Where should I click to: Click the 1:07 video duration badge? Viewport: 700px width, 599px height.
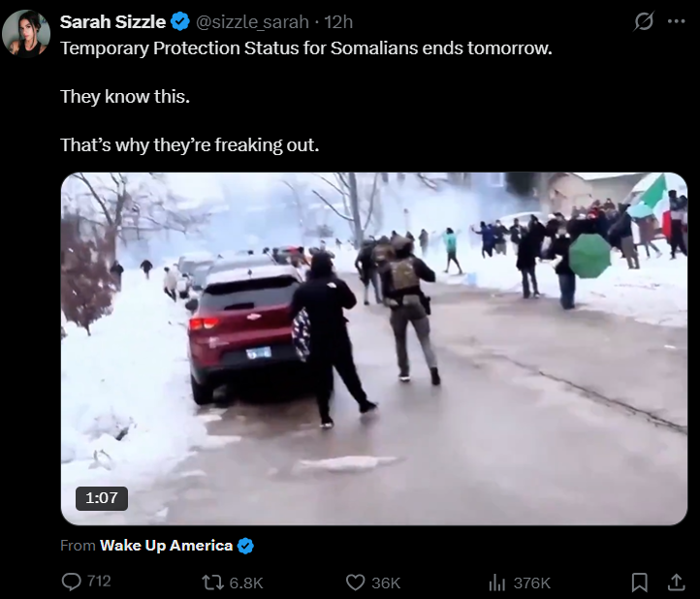[x=102, y=498]
